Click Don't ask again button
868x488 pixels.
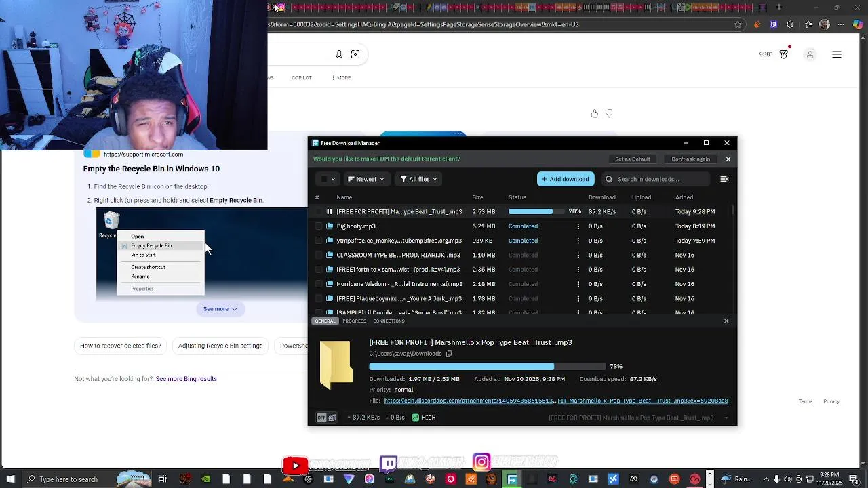[x=691, y=159]
